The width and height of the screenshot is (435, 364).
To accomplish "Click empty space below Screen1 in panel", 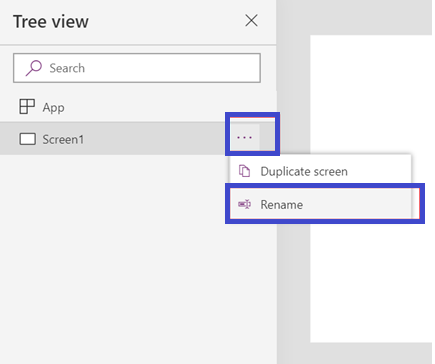I will [113, 258].
